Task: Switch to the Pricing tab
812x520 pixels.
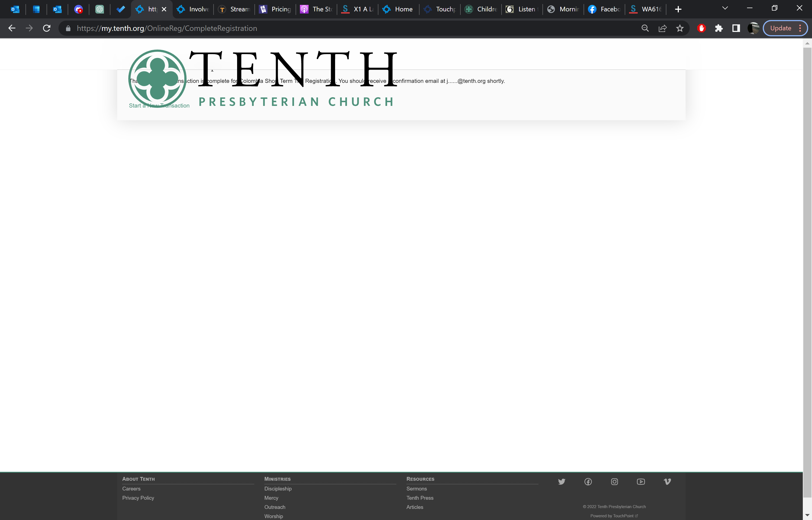Action: [x=276, y=9]
